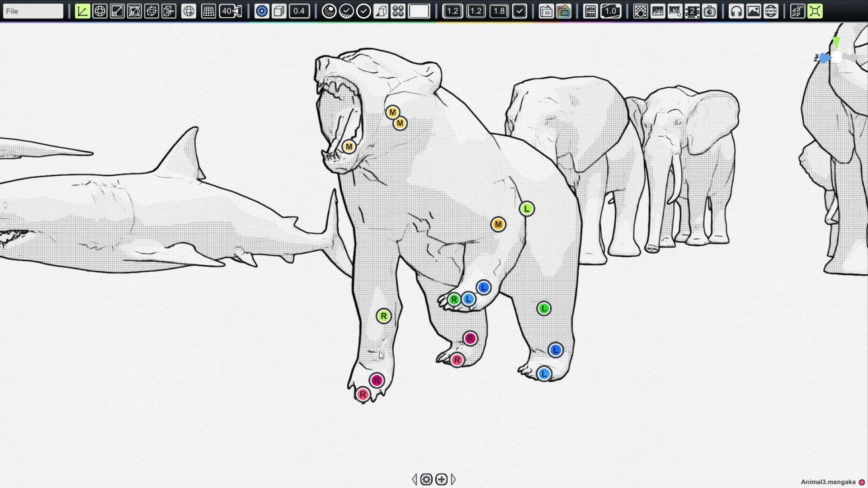Screen dimensions: 868x488
Task: Click the settings gear at bottom center
Action: click(x=426, y=479)
